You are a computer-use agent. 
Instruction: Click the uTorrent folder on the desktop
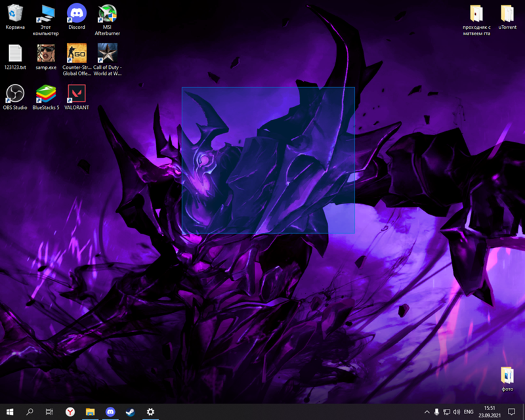pyautogui.click(x=507, y=17)
